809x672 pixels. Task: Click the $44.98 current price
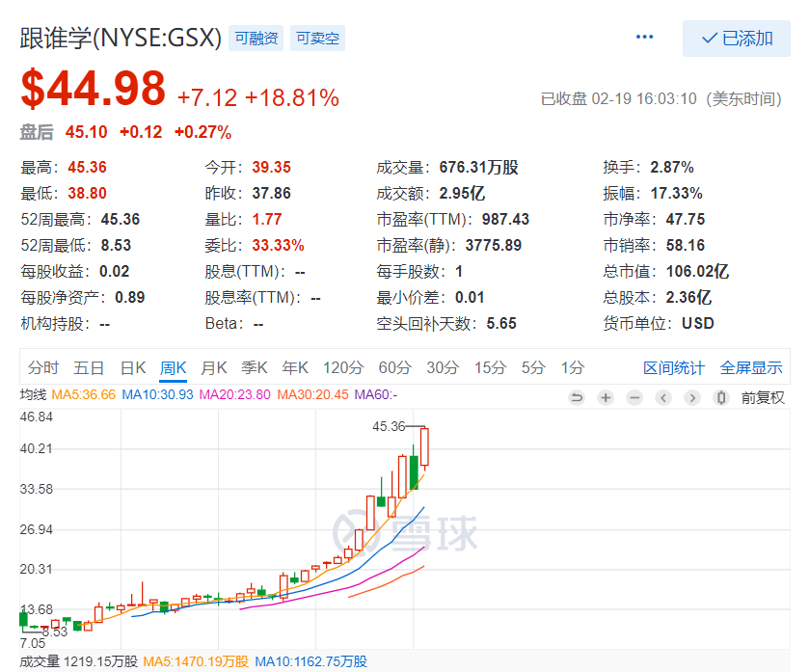point(93,89)
